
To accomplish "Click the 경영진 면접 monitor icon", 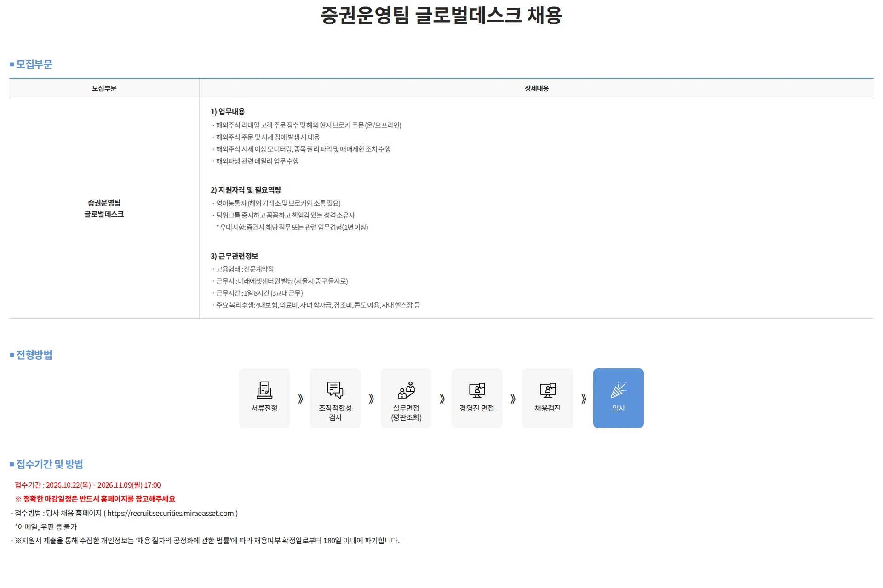I will coord(477,390).
